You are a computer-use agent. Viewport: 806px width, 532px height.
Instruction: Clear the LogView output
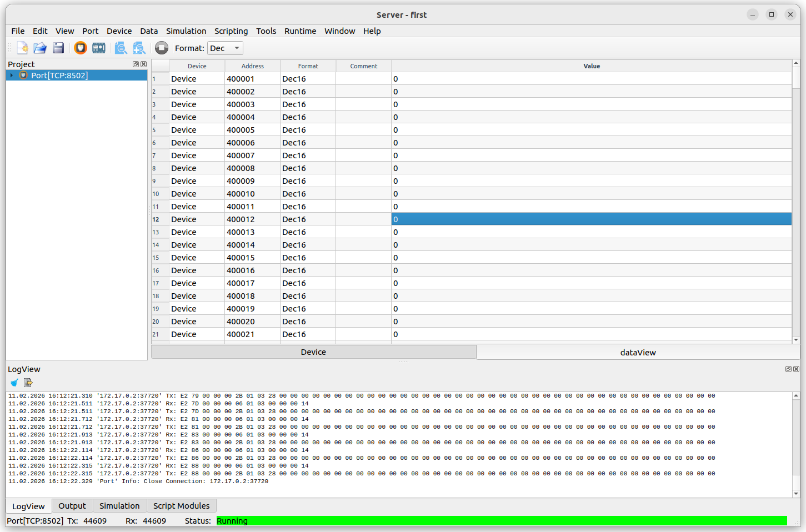click(13, 383)
